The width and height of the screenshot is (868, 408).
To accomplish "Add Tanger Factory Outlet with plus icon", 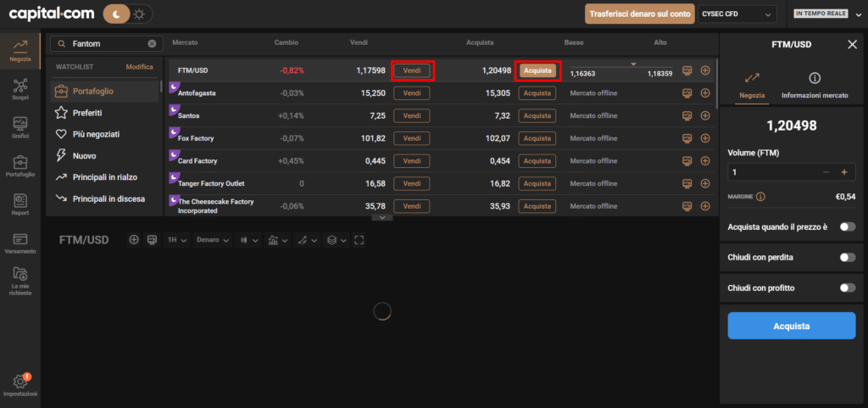I will [705, 183].
